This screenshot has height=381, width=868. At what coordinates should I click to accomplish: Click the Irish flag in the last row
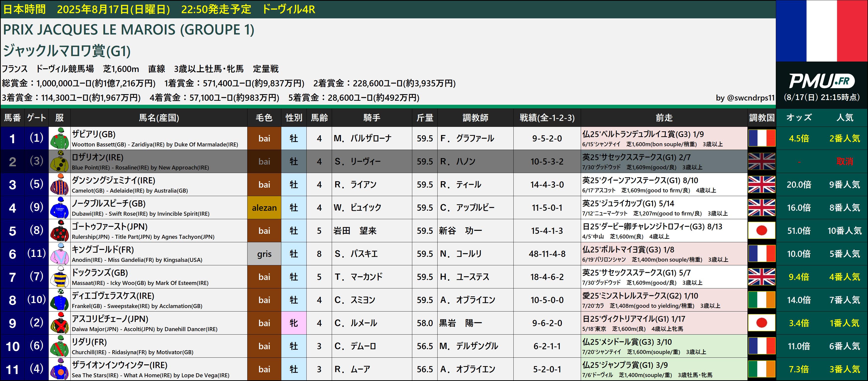pos(762,369)
